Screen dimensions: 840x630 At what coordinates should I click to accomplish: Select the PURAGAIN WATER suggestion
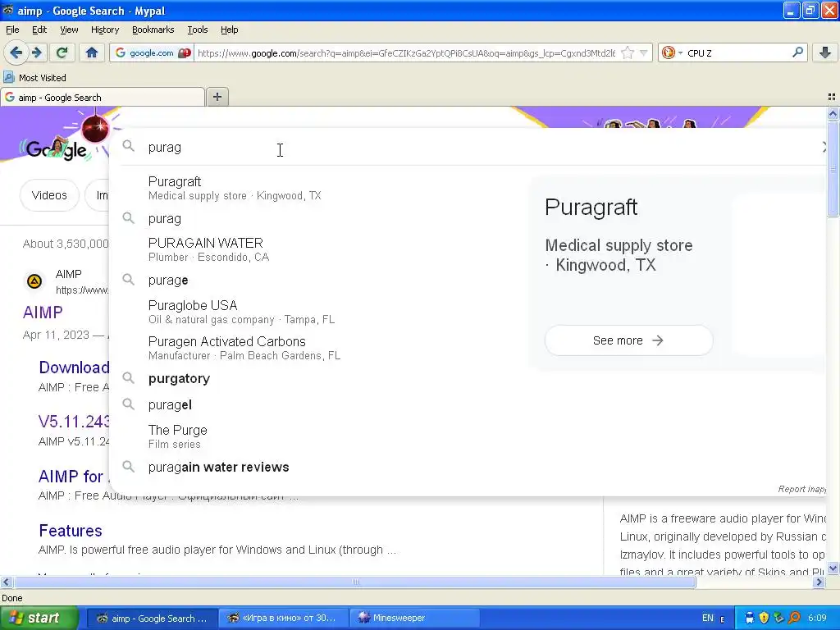point(322,249)
